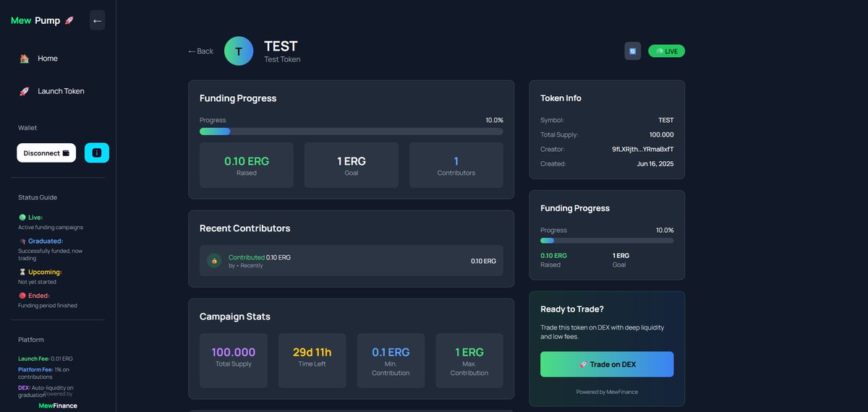The height and width of the screenshot is (412, 868).
Task: Click the 0.1 ERG Min. Contribution card
Action: (391, 361)
